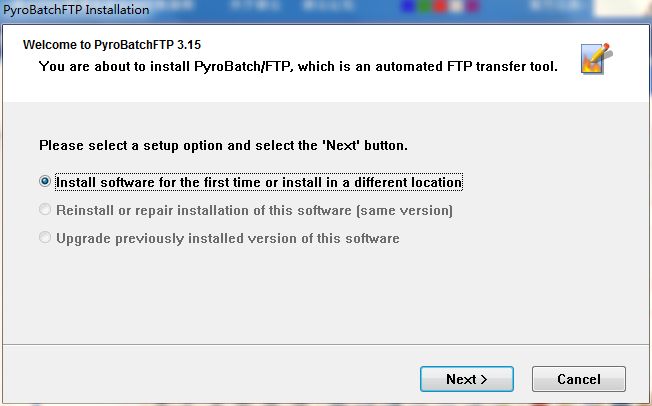Image resolution: width=652 pixels, height=406 pixels.
Task: Select the Reinstall or repair radio button
Action: point(44,211)
